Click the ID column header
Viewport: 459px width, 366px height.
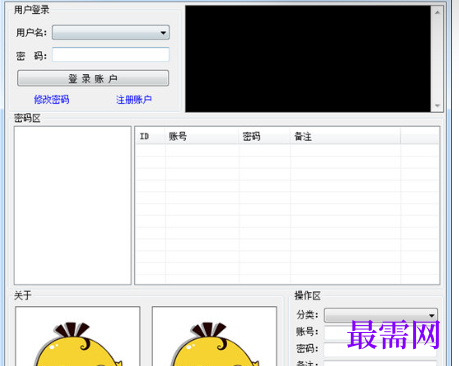150,136
